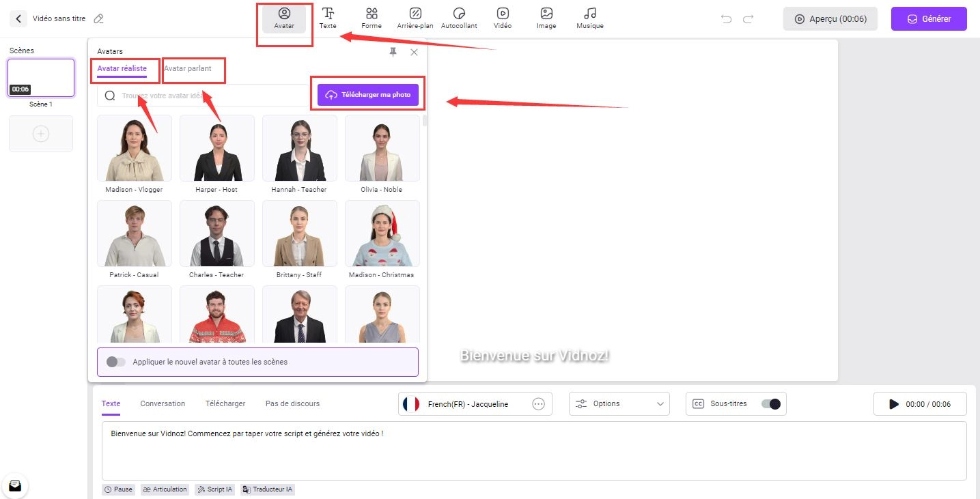980x499 pixels.
Task: Click the pencil icon to rename video
Action: tap(98, 18)
